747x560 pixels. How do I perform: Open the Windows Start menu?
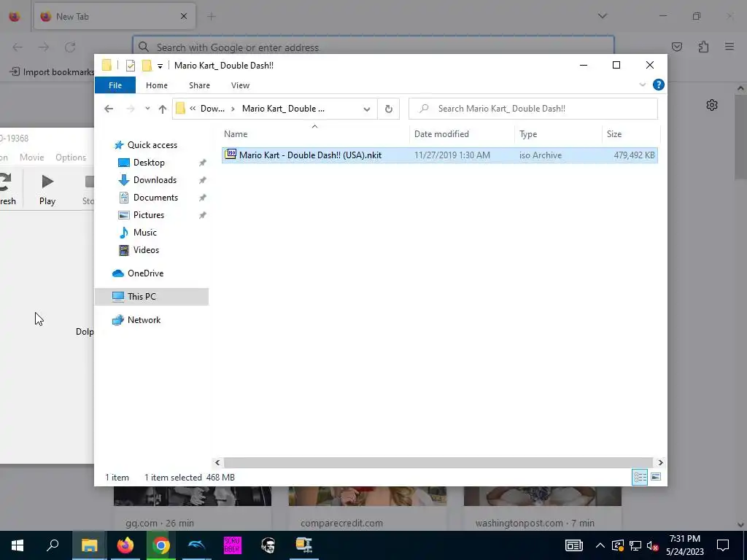click(18, 545)
